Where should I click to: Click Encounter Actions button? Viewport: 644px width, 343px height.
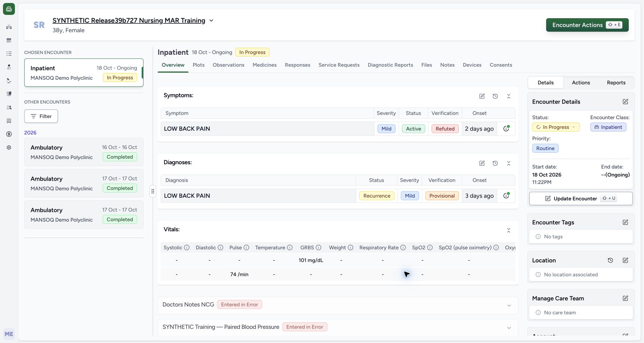click(x=587, y=25)
